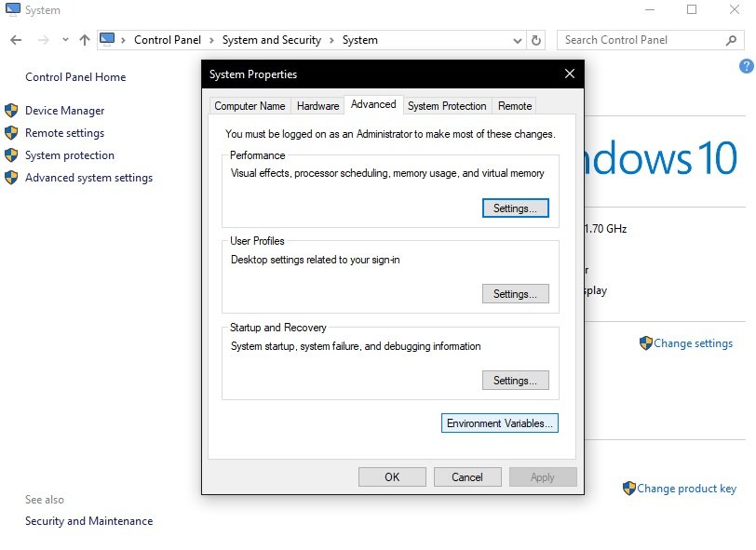This screenshot has width=756, height=550.
Task: Open Performance Settings
Action: click(515, 208)
